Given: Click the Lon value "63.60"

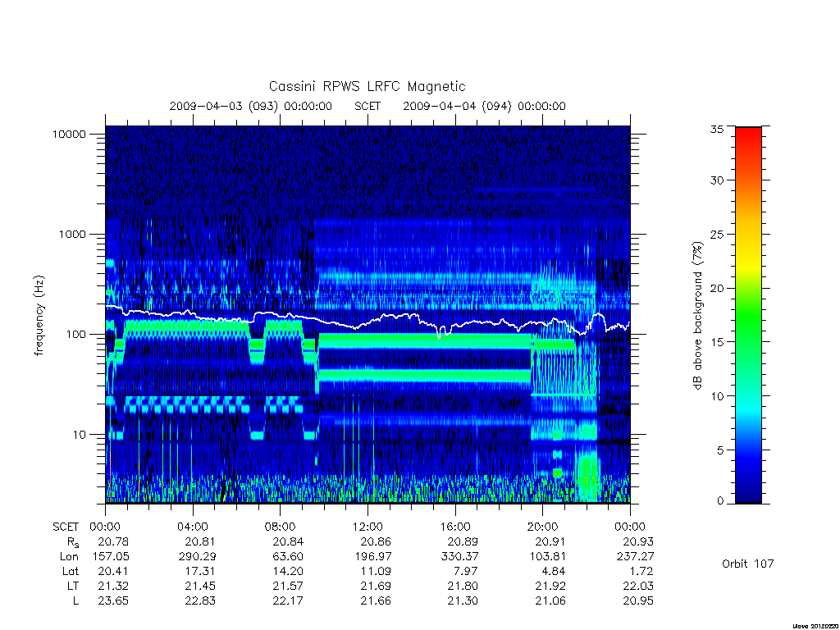Looking at the screenshot, I should point(288,557).
